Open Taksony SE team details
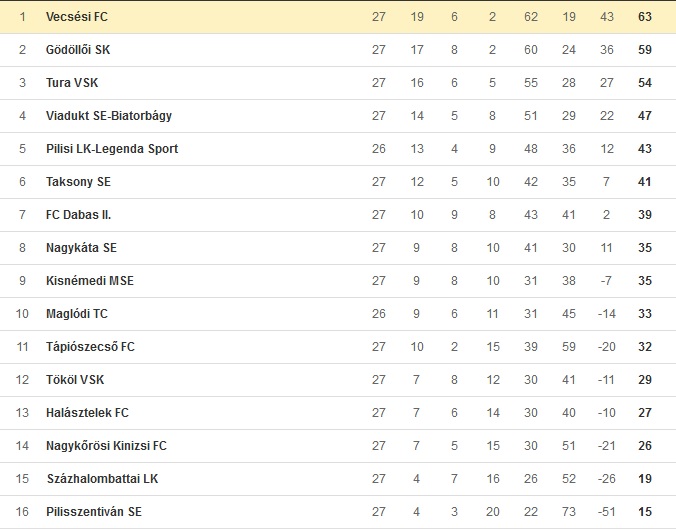Image resolution: width=676 pixels, height=529 pixels. coord(78,182)
